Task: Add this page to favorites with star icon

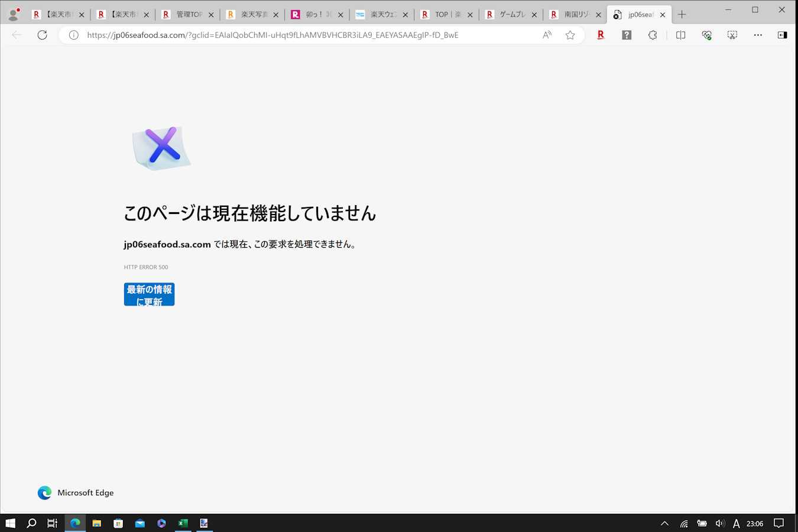Action: pyautogui.click(x=570, y=35)
